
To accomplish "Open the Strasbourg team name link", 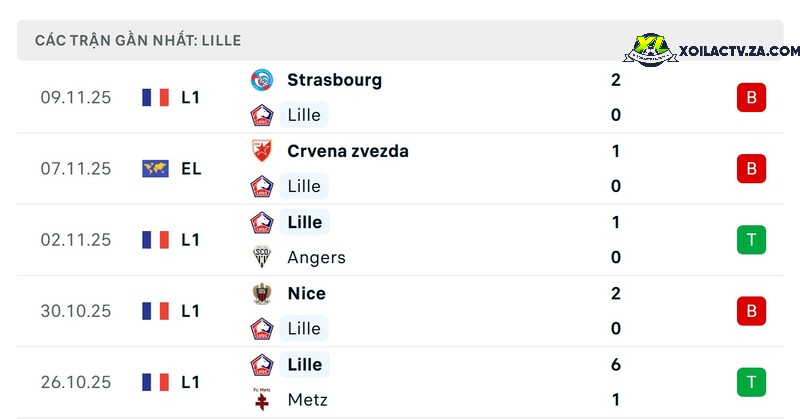I will 334,80.
